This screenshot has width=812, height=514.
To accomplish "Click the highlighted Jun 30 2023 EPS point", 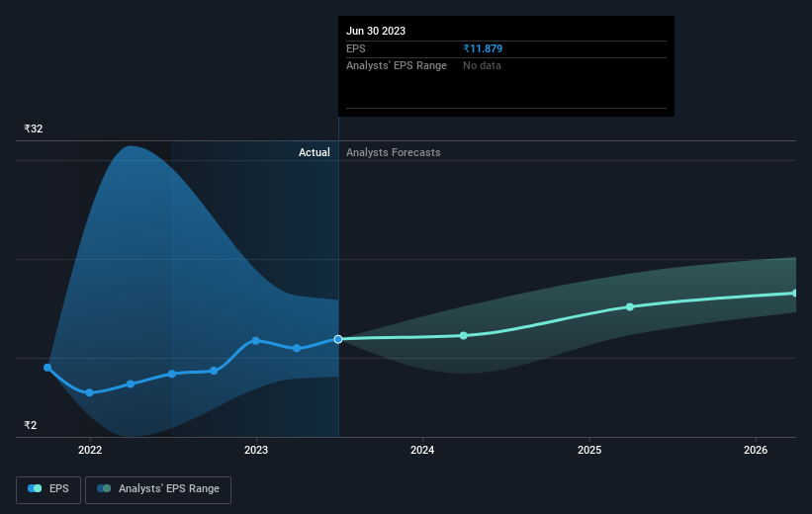I will pyautogui.click(x=338, y=339).
